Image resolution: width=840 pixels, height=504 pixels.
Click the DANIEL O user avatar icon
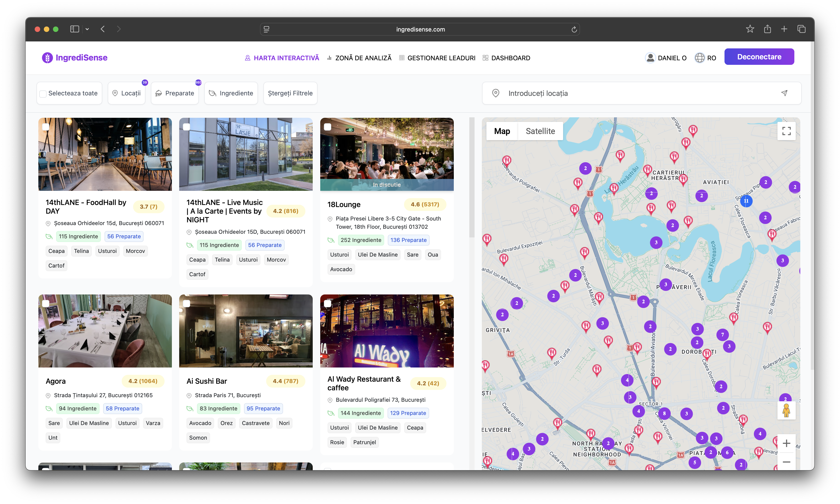pos(650,58)
